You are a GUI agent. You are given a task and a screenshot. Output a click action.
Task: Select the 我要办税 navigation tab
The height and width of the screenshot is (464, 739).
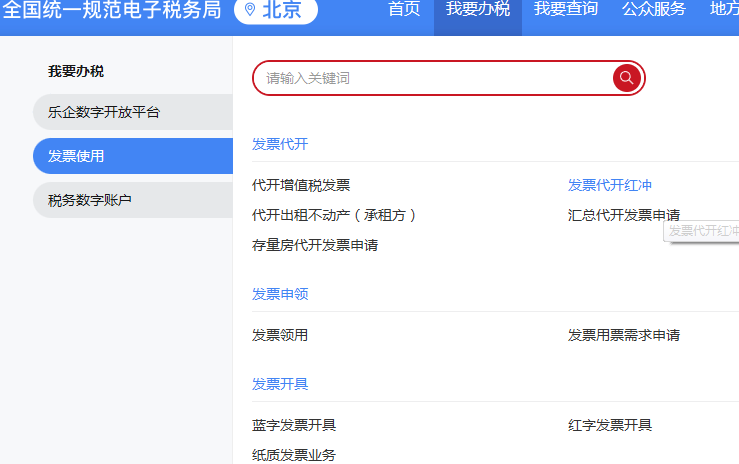[x=477, y=10]
